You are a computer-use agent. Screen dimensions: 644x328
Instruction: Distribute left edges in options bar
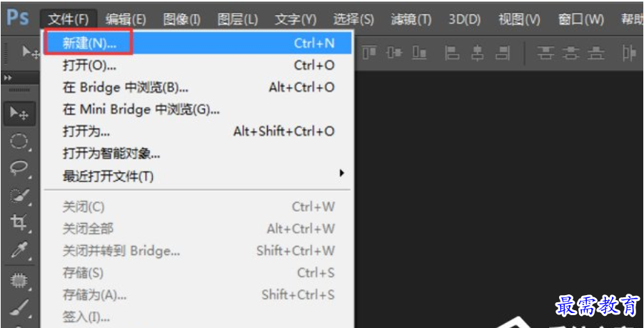tap(629, 53)
